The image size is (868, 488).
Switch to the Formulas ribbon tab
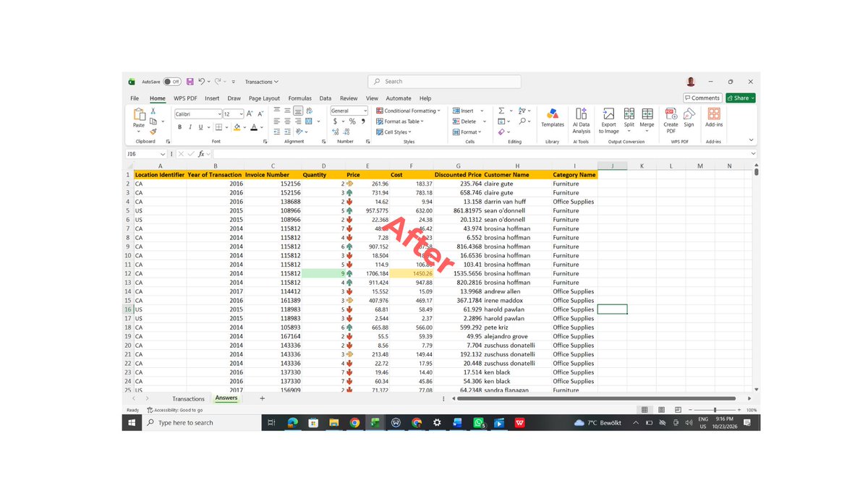click(300, 98)
